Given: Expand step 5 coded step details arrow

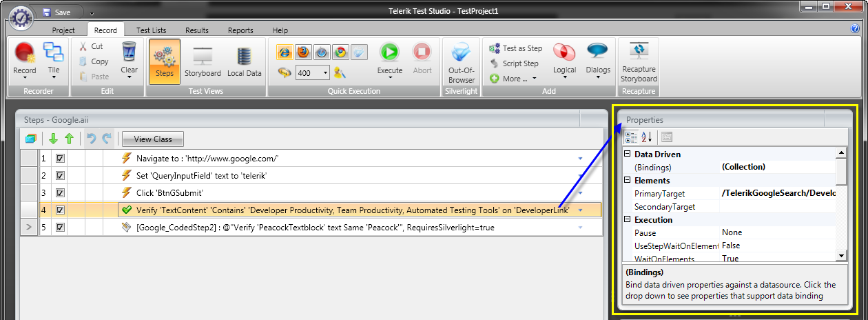Looking at the screenshot, I should [x=580, y=228].
